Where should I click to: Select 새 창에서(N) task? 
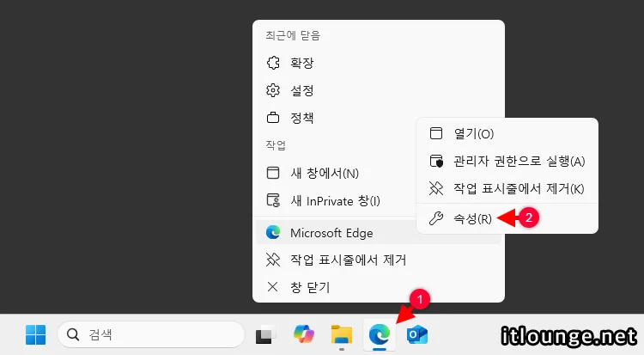tap(336, 173)
